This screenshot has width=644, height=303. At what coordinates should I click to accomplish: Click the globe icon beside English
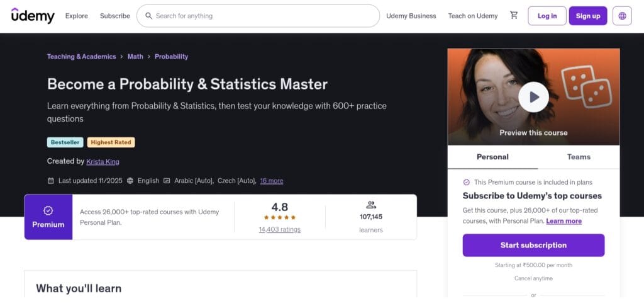point(130,181)
